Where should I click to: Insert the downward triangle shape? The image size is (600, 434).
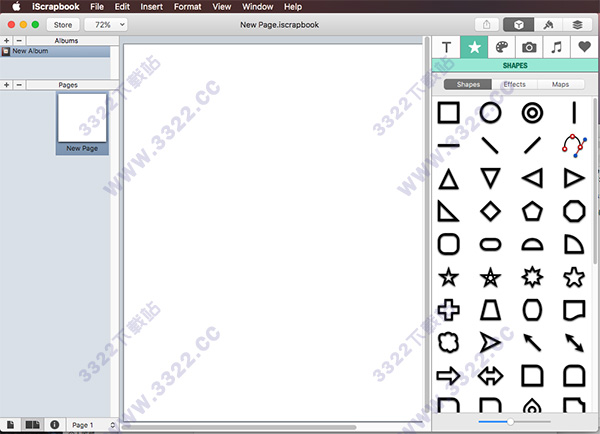pos(490,178)
